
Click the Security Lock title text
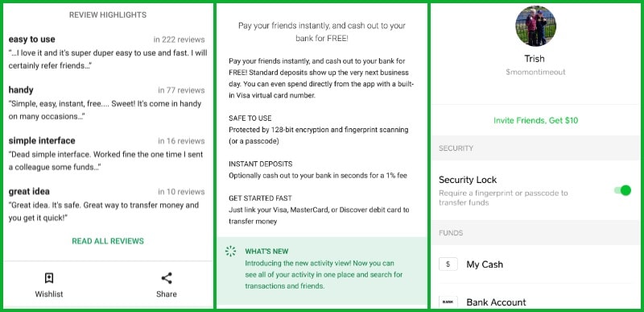click(468, 180)
